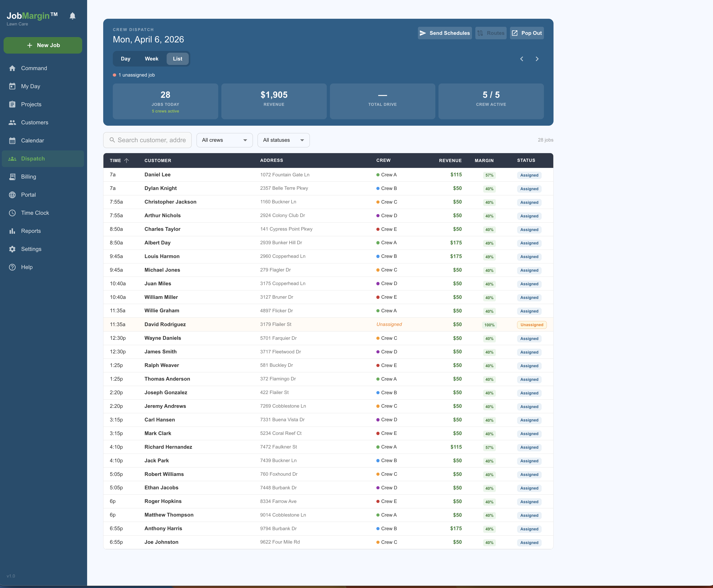Open the Portal globe icon
The width and height of the screenshot is (713, 588).
pyautogui.click(x=12, y=195)
